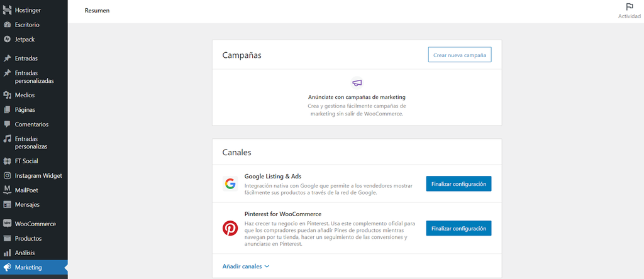Screen dimensions: 644x279
Task: Open the Escritorio dashboard menu
Action: 27,25
